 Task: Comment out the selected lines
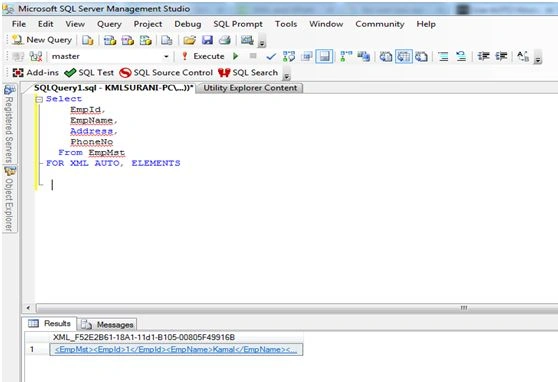tap(443, 56)
